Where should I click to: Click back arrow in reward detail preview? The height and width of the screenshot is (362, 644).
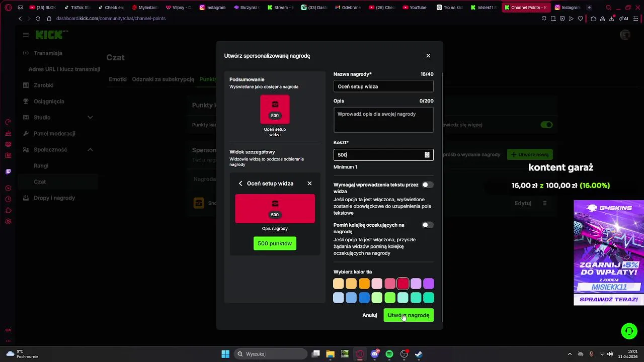pos(240,184)
